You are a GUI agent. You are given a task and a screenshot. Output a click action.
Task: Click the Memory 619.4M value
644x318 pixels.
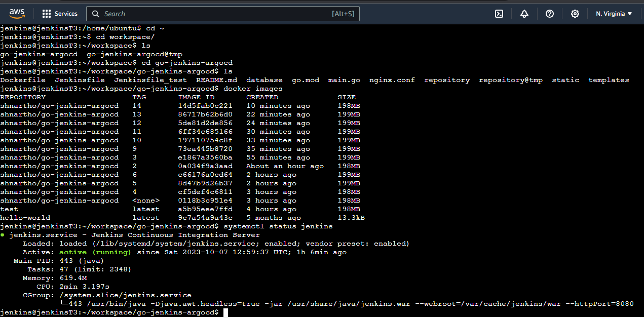click(x=73, y=278)
